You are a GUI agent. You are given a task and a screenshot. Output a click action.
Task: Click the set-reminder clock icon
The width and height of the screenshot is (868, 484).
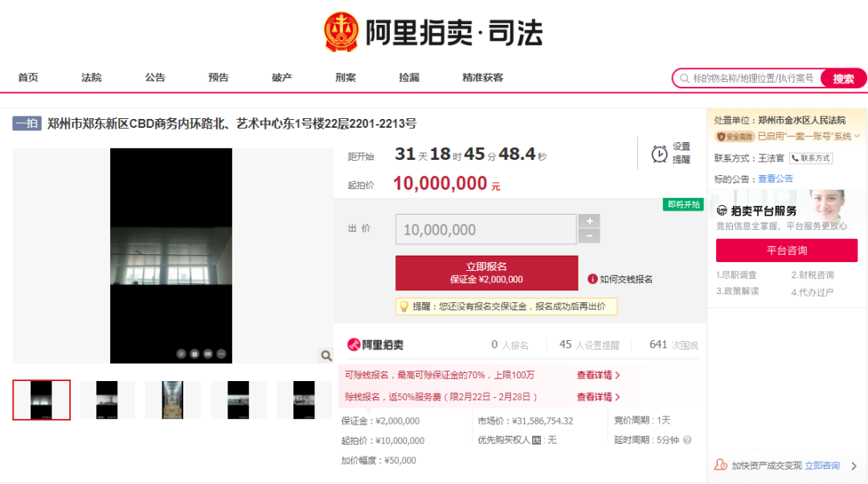click(659, 154)
